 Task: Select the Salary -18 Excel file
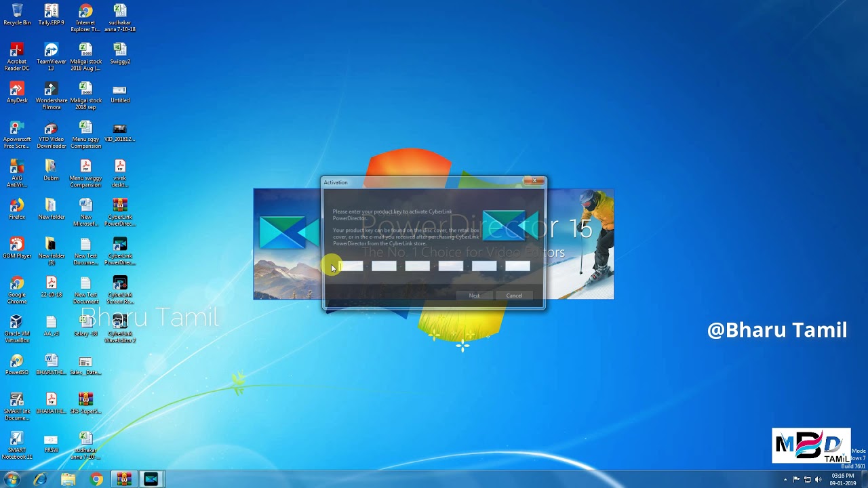click(x=85, y=325)
